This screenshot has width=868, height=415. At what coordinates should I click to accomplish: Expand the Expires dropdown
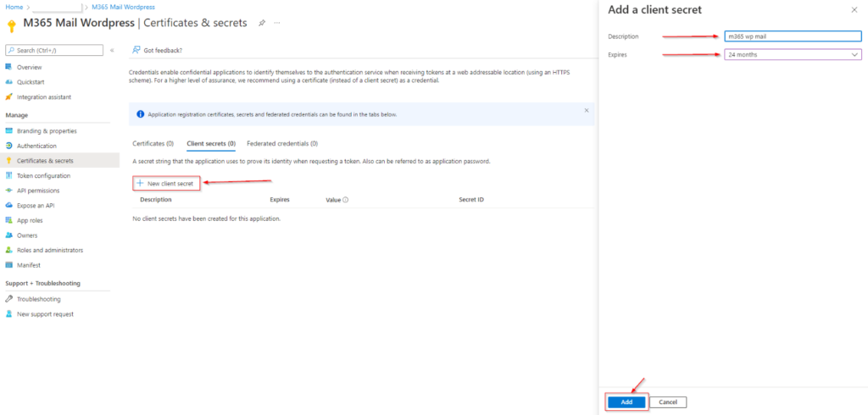click(792, 55)
